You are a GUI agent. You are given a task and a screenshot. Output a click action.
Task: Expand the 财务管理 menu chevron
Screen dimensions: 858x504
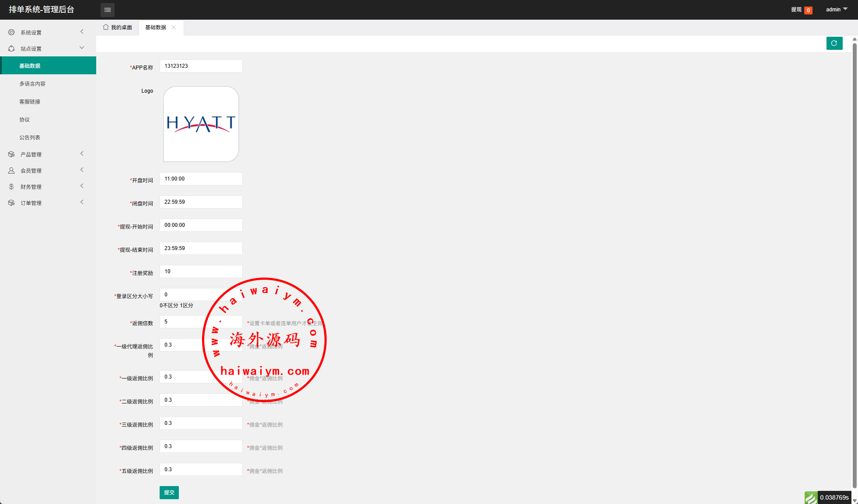click(82, 186)
